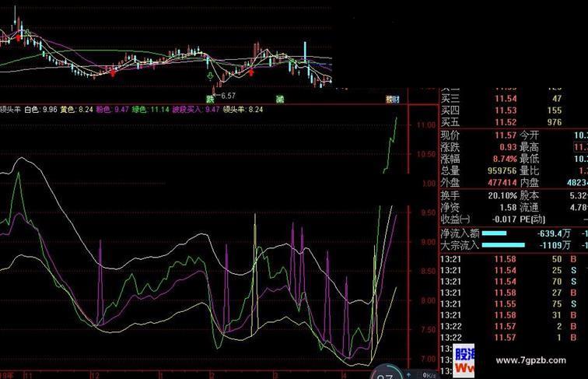Click the 领头羊: 8.24 indicator value
The height and width of the screenshot is (379, 588).
click(x=243, y=110)
